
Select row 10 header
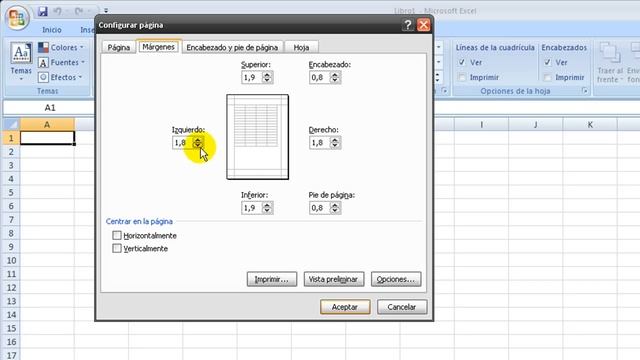click(x=11, y=260)
